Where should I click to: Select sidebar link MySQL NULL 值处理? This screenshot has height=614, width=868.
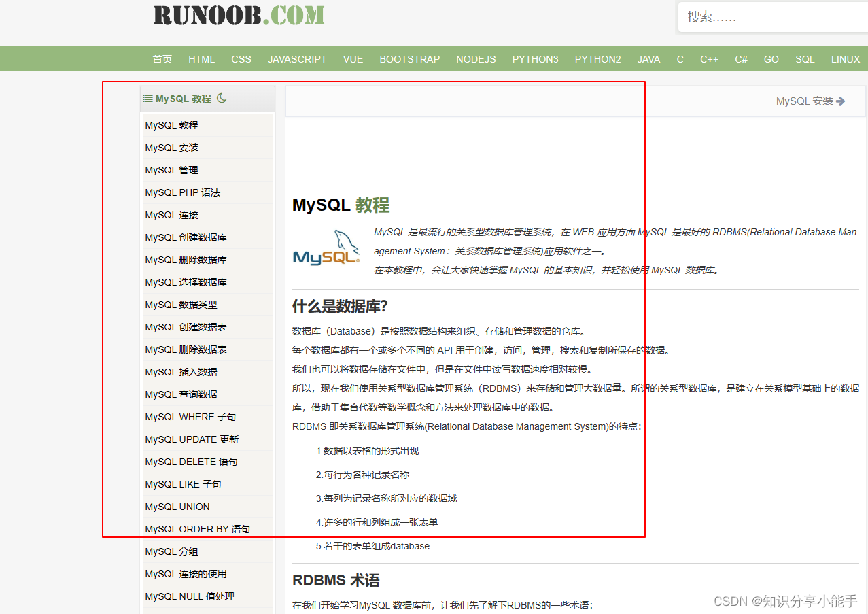190,596
